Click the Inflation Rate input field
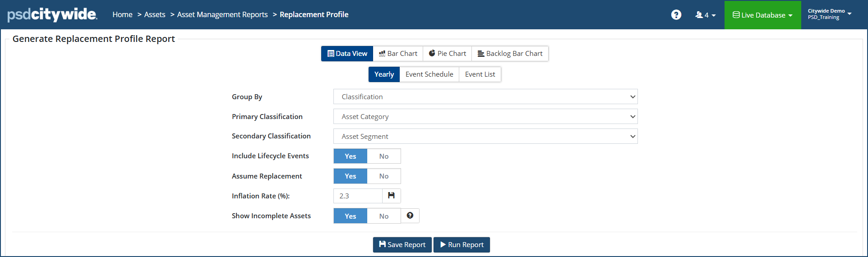 pos(358,196)
